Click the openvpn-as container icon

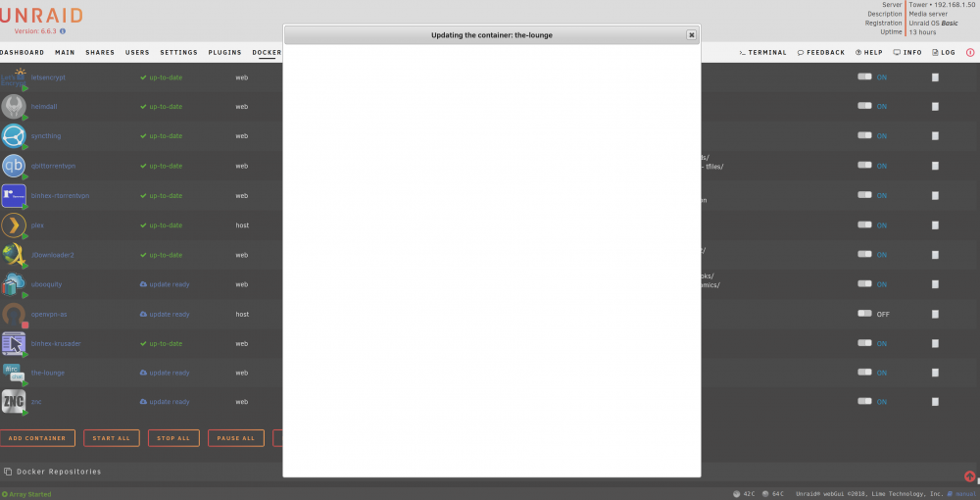[13, 315]
